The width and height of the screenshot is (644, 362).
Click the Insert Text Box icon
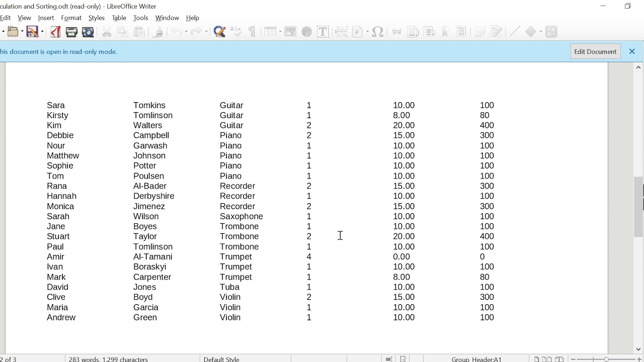pos(323,32)
